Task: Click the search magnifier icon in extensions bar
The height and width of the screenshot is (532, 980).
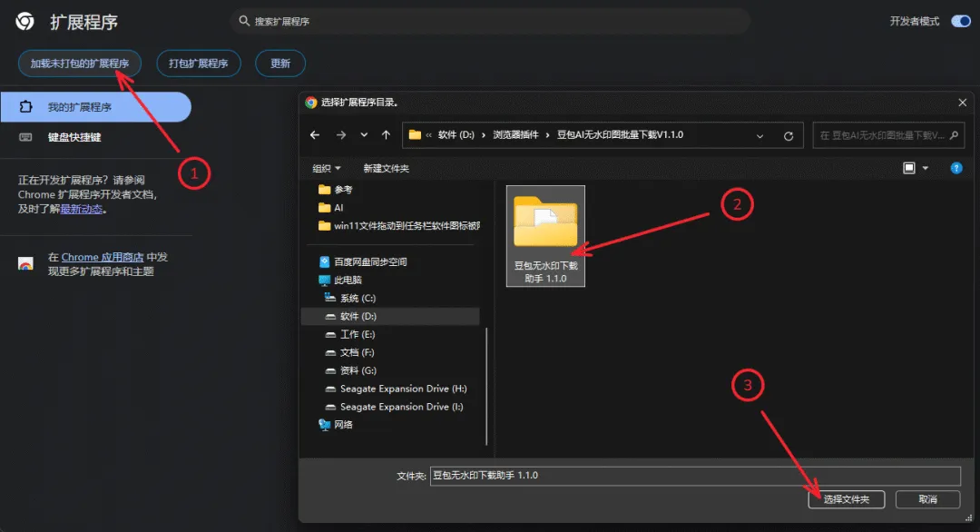Action: [x=244, y=21]
